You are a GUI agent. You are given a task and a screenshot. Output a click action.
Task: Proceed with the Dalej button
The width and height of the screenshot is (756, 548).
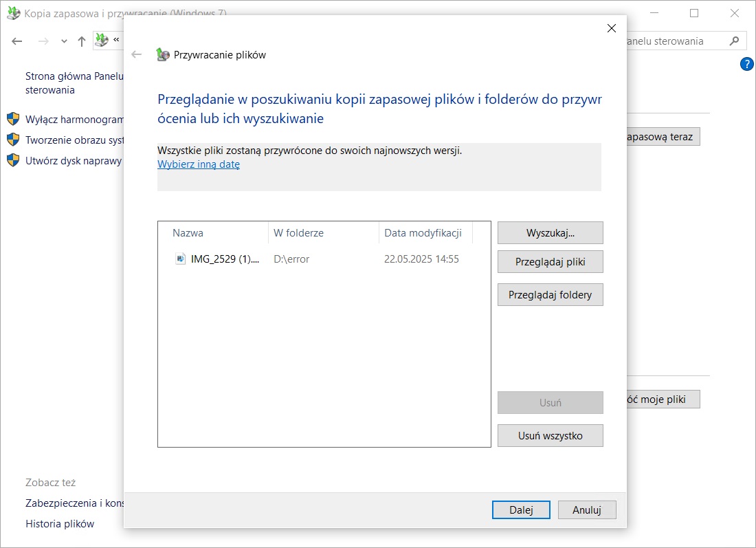(x=521, y=510)
